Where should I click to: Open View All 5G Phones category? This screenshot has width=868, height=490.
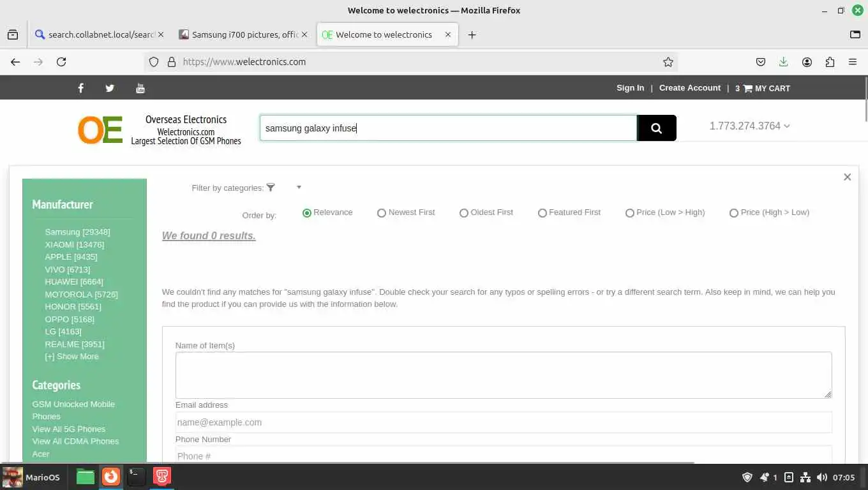(x=69, y=429)
